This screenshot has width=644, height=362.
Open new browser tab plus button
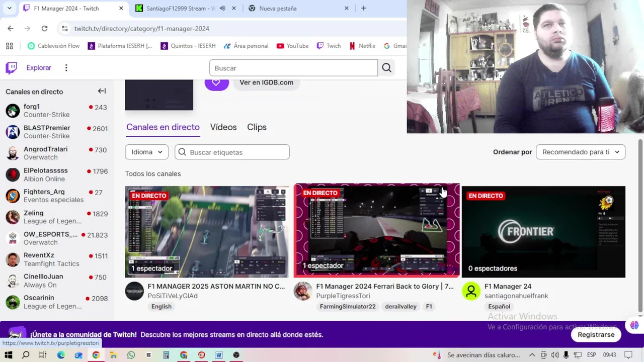point(363,8)
